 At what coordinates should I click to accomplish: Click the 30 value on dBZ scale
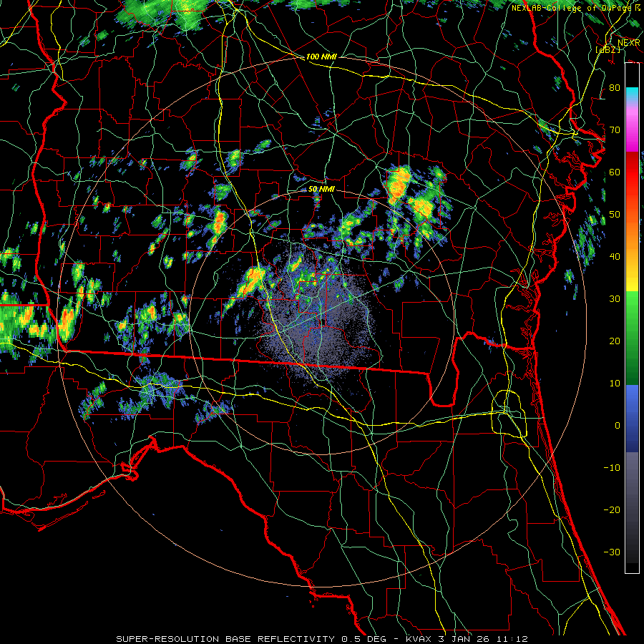(615, 299)
